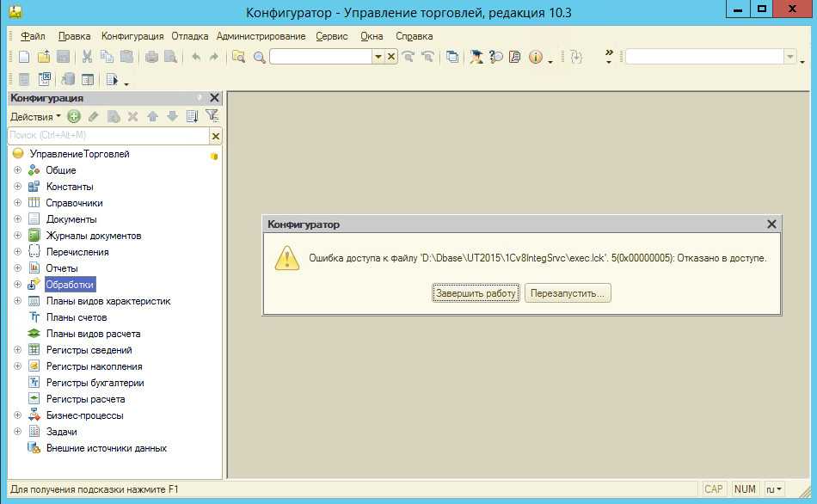Click the Paste clipboard icon
Screen dimensions: 817x504
click(x=126, y=57)
